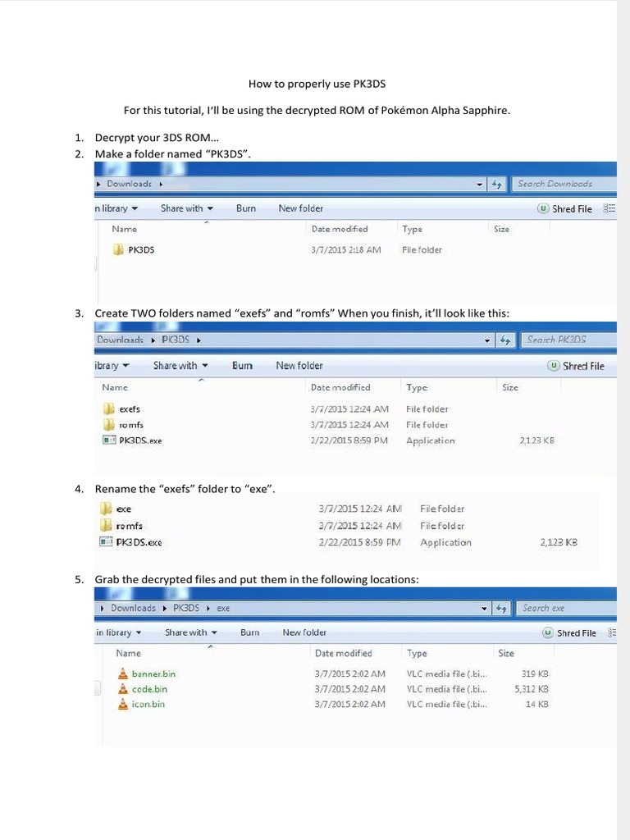This screenshot has width=630, height=840.
Task: Select the romfs folder icon under exe folder
Action: (x=106, y=525)
